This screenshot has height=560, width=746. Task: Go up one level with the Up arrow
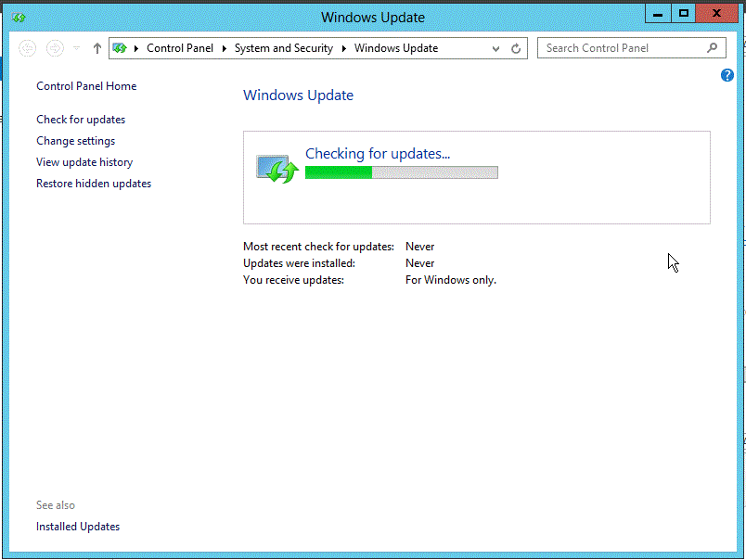point(97,48)
